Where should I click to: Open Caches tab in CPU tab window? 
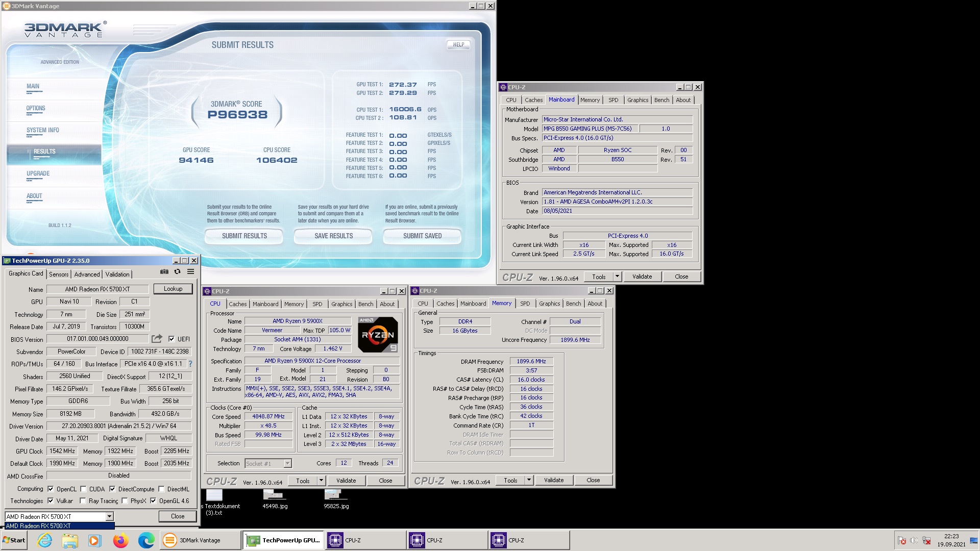click(x=237, y=304)
